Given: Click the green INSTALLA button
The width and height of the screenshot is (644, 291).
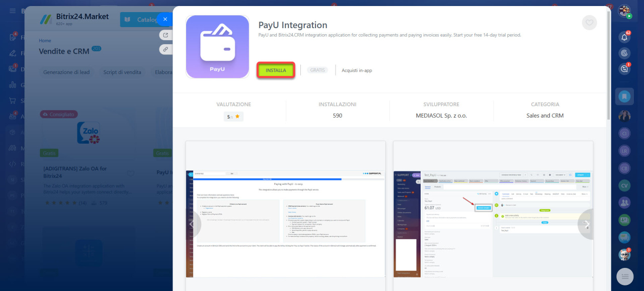Looking at the screenshot, I should point(276,70).
